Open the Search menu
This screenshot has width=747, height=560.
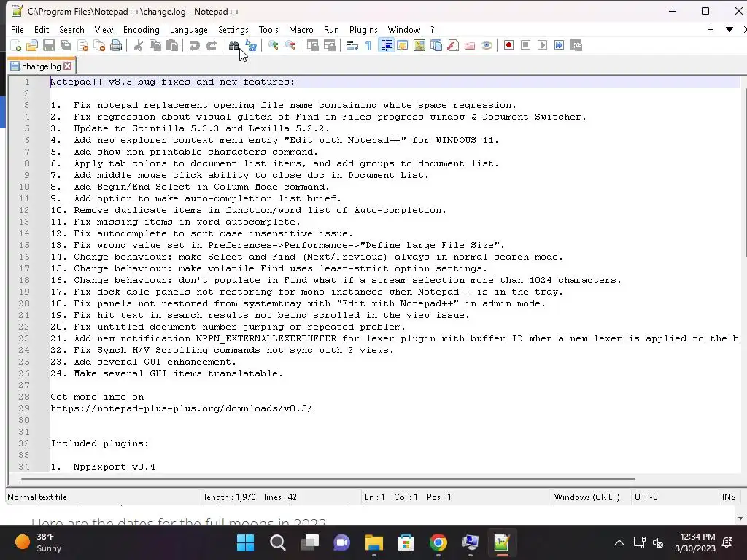(71, 29)
